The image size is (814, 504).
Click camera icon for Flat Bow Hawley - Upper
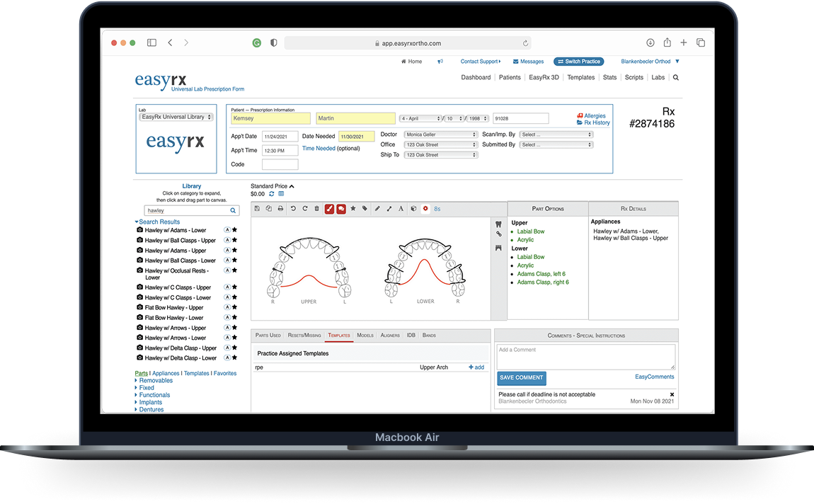139,307
